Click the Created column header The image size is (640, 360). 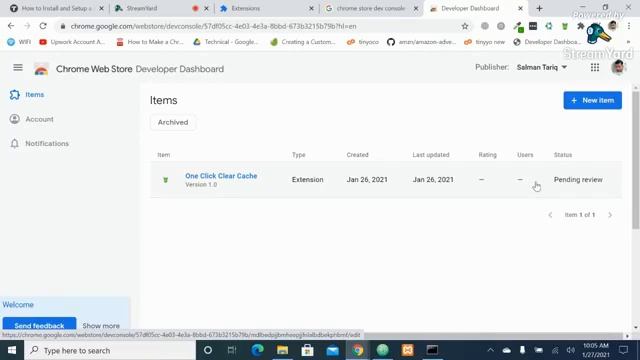coord(358,155)
